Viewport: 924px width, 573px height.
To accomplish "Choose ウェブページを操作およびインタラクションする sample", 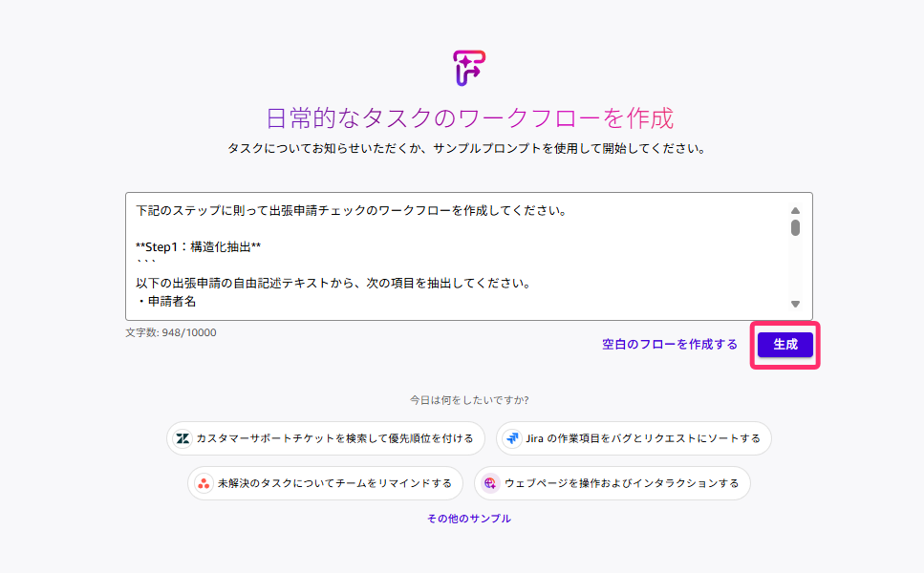I will point(612,483).
